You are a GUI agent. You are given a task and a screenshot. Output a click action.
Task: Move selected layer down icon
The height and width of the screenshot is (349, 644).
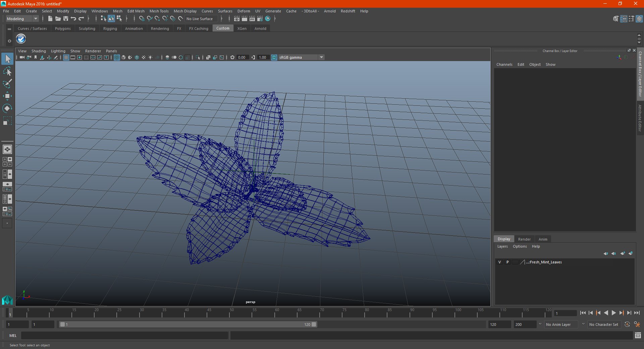[613, 253]
